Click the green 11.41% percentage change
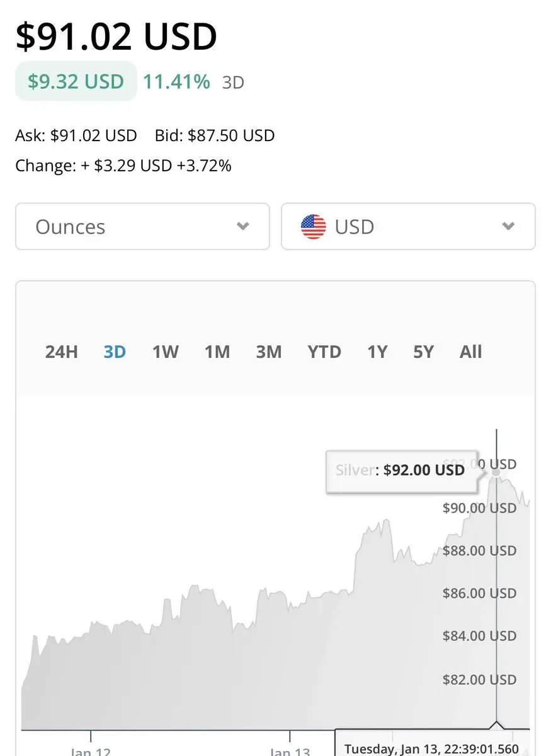 tap(176, 81)
